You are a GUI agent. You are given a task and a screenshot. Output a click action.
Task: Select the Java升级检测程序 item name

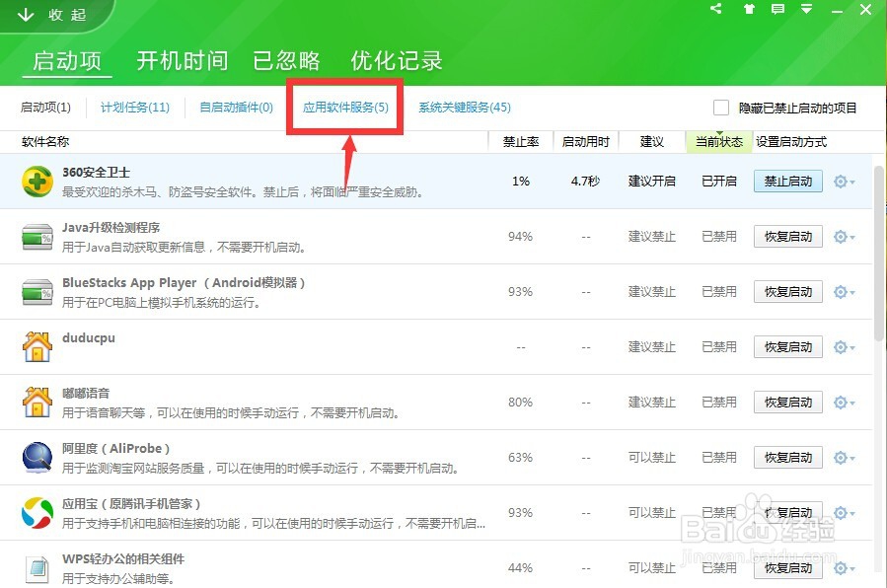pyautogui.click(x=111, y=227)
